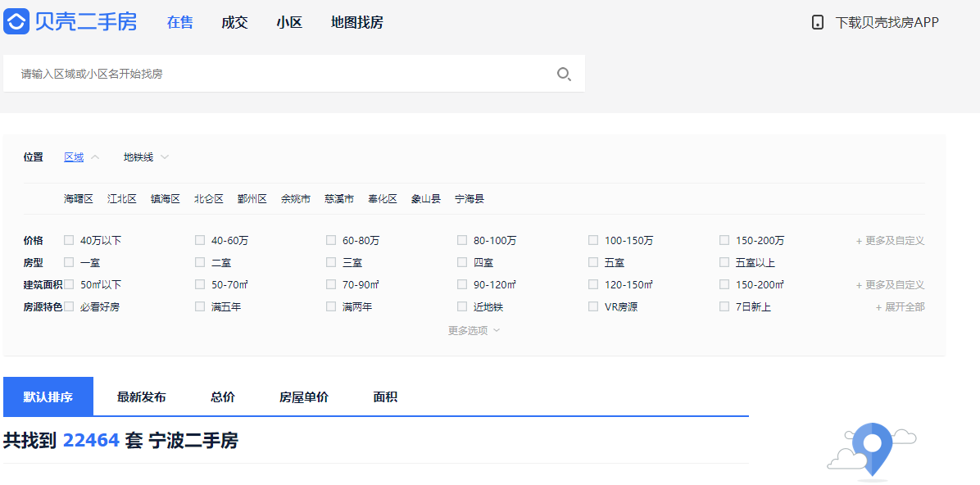Select 海曙区 district
This screenshot has width=980, height=485.
tap(78, 199)
